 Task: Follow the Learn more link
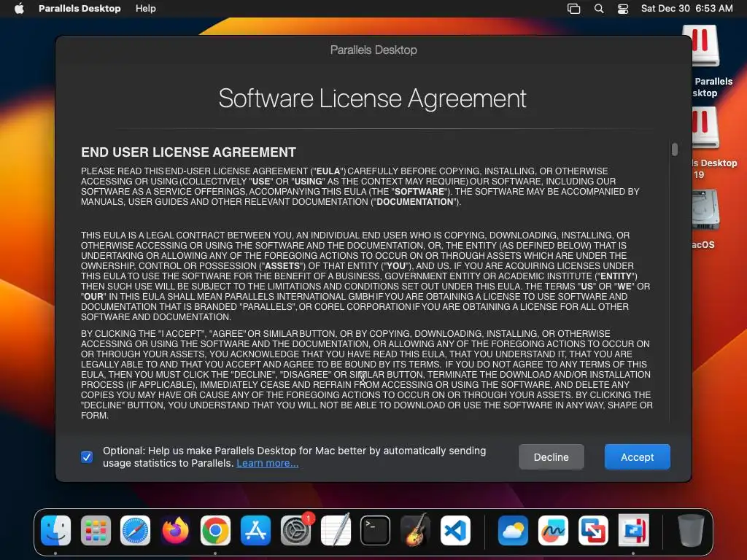tap(267, 463)
